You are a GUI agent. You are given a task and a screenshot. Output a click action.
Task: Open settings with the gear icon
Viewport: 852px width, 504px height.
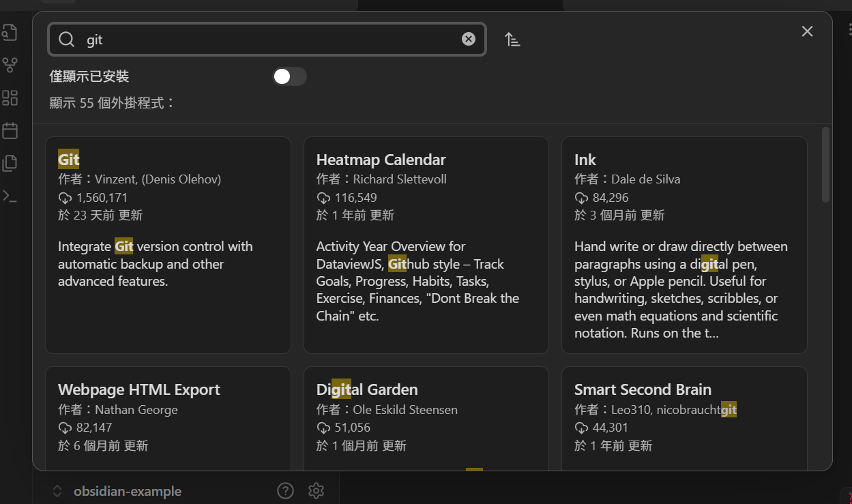(x=315, y=490)
